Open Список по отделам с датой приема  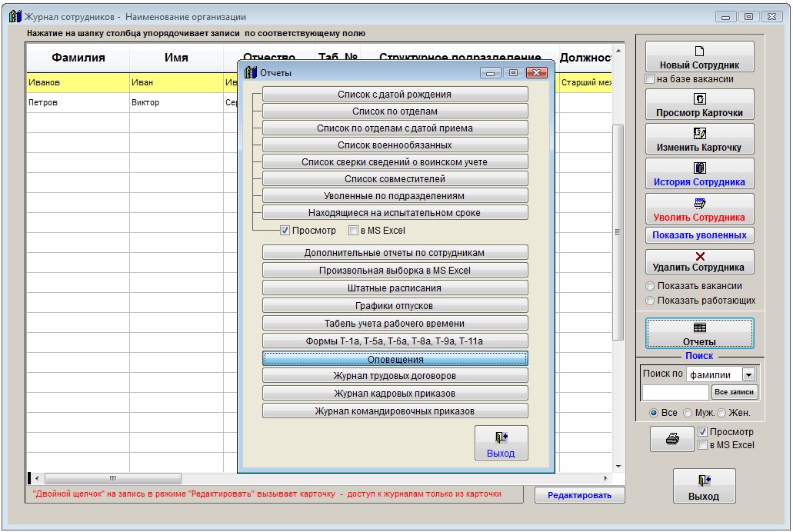(x=395, y=128)
